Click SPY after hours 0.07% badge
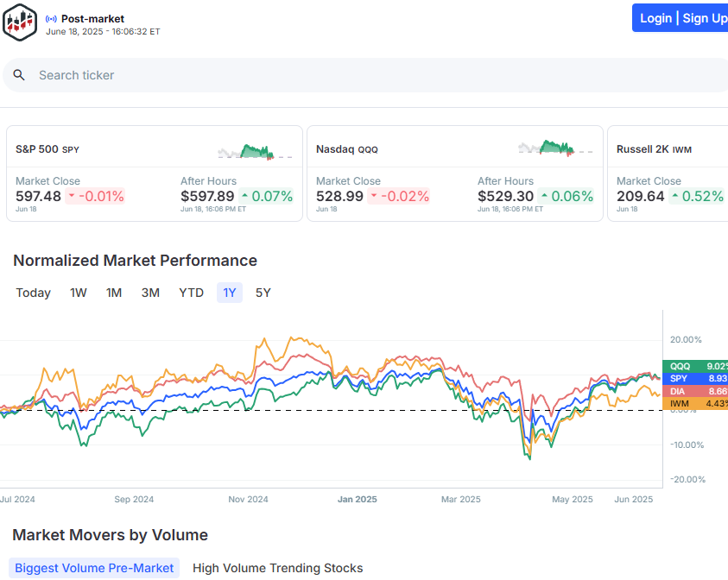 coord(267,196)
